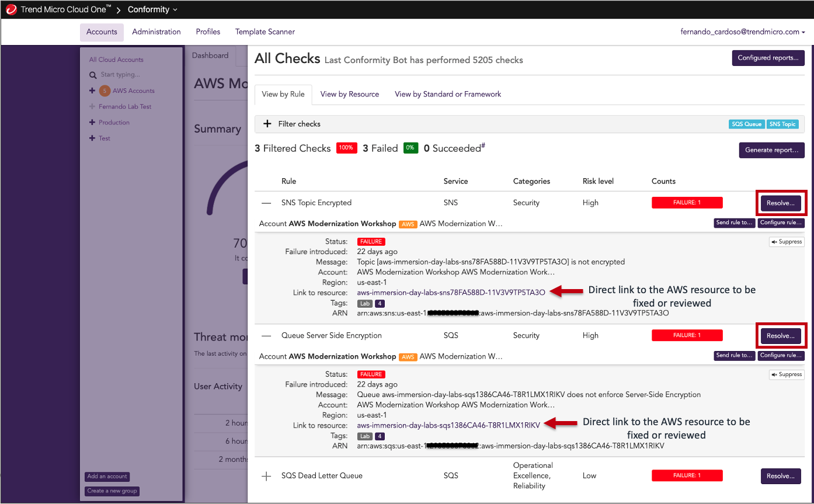
Task: Go to the Administration menu
Action: click(156, 32)
